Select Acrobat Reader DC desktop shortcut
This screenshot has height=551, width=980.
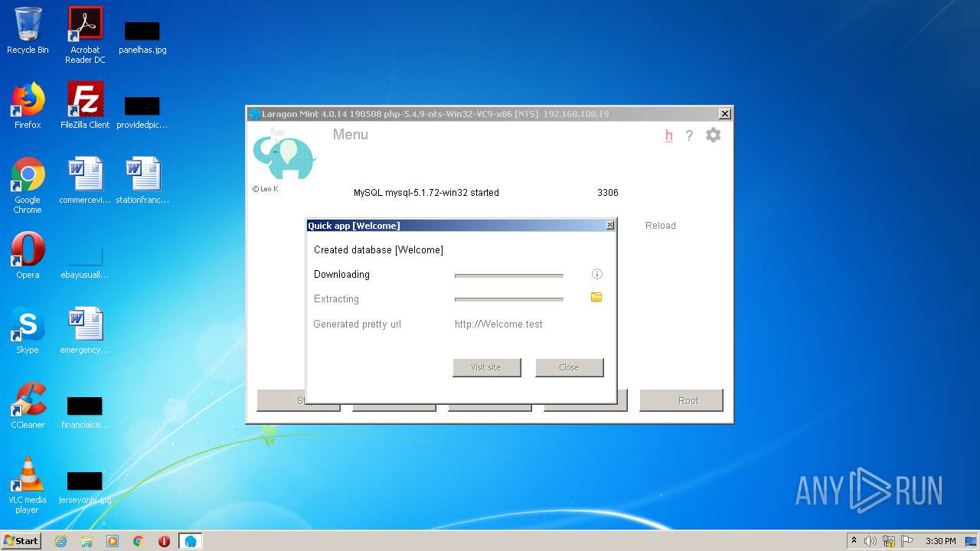tap(85, 35)
